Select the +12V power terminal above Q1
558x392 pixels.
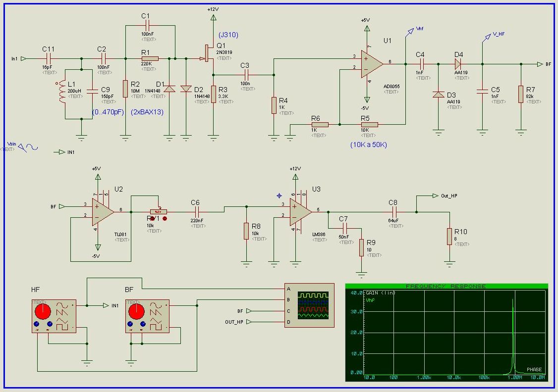(213, 17)
